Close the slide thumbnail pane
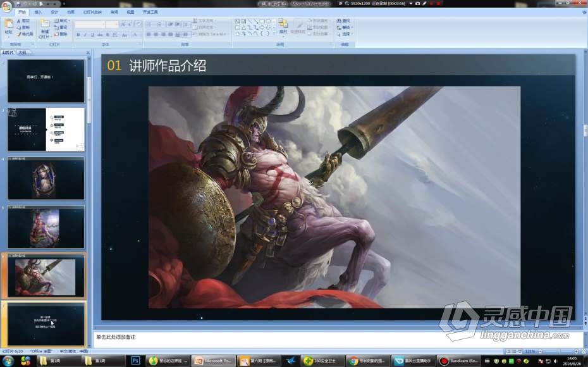Viewport: 588px width, 367px height. 88,53
